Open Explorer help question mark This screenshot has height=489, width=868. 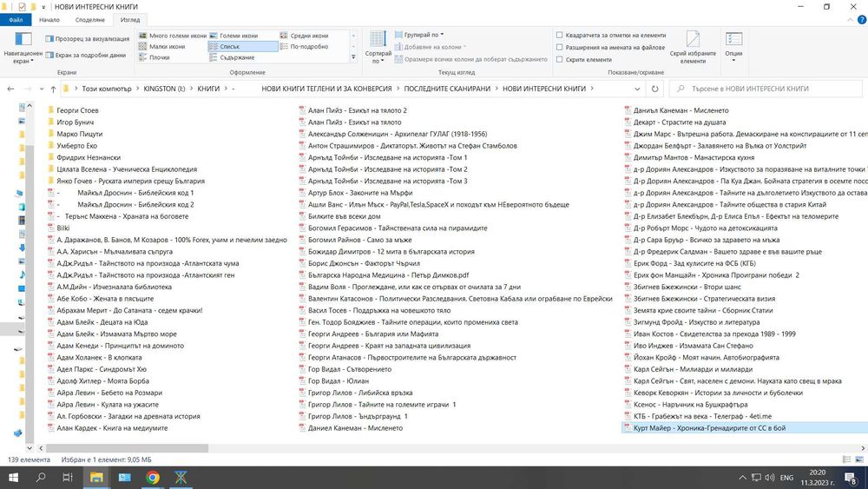point(862,20)
